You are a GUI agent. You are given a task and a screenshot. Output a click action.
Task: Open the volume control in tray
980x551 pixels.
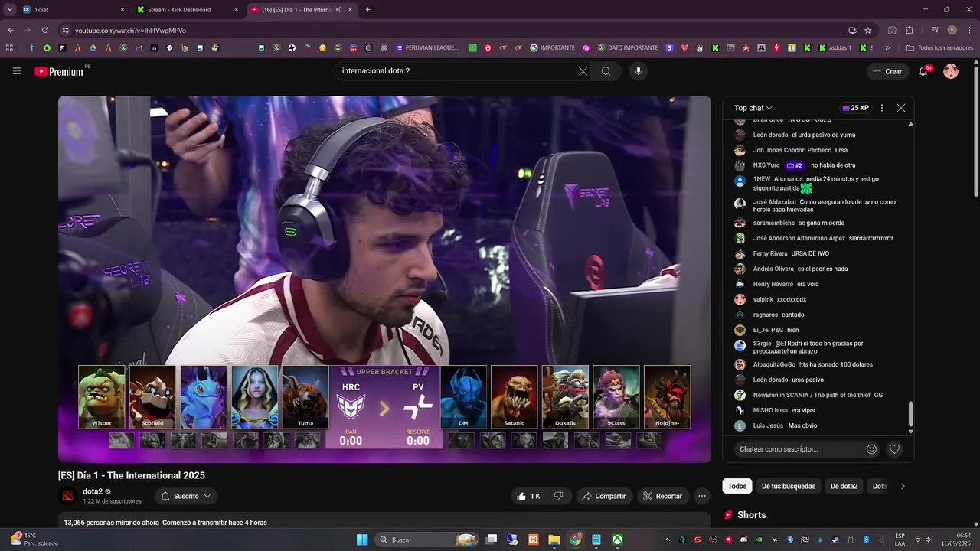930,540
